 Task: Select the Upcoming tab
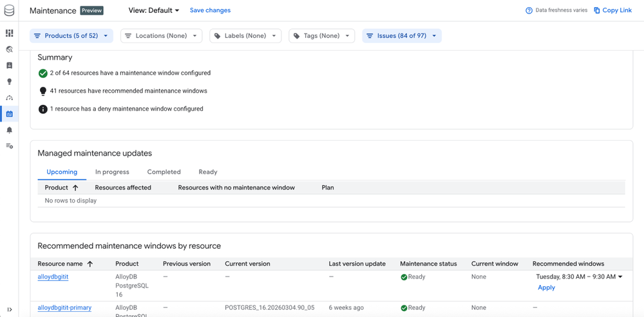(x=62, y=172)
